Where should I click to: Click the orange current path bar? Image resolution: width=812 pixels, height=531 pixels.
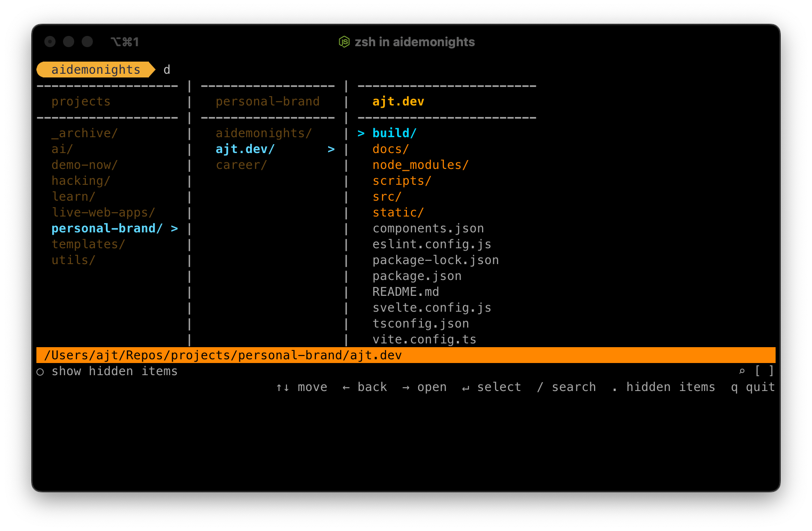pos(406,355)
